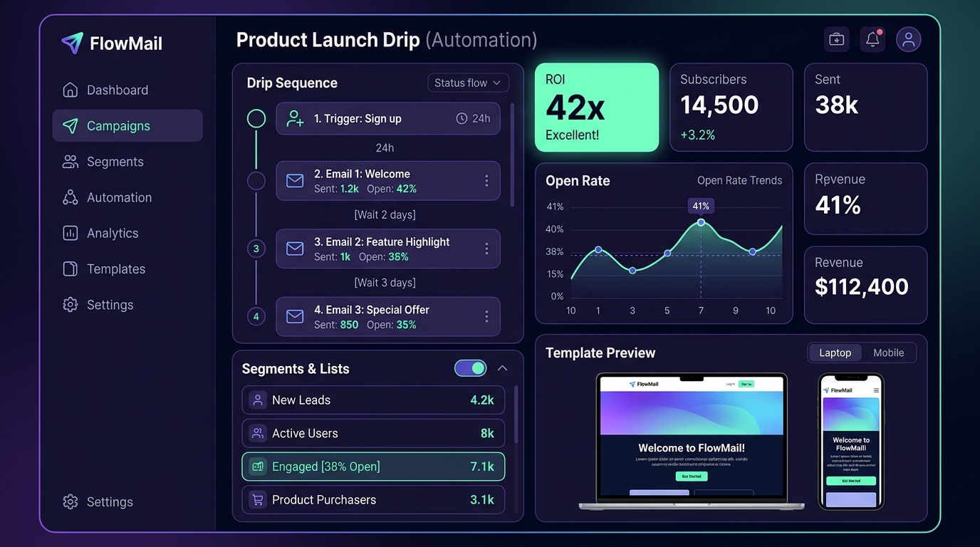Open the Dashboard home icon in sidebar
This screenshot has height=547, width=980.
tap(70, 90)
